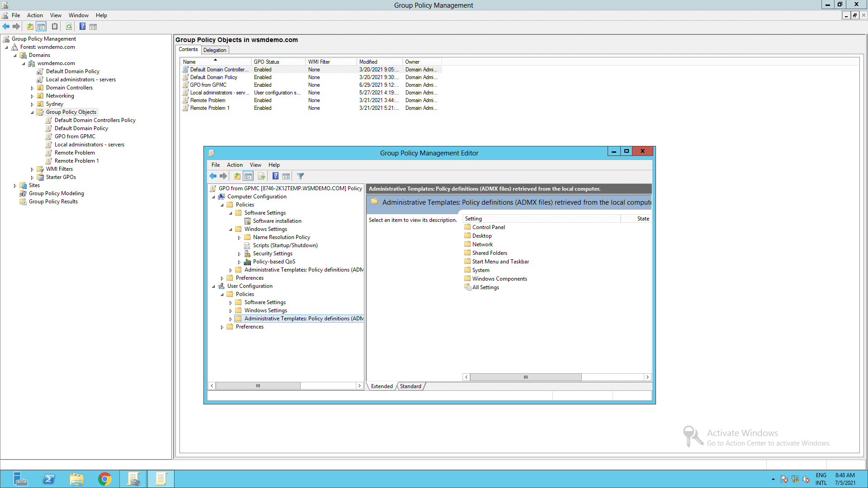Select Default Domain Policy row in contents list
Viewport: 868px width, 488px height.
point(311,77)
